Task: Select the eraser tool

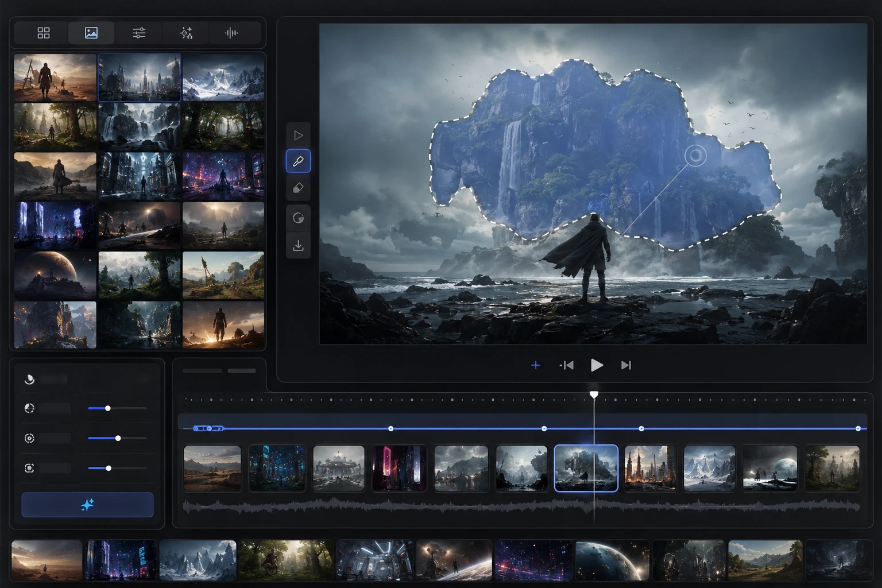Action: (x=298, y=188)
